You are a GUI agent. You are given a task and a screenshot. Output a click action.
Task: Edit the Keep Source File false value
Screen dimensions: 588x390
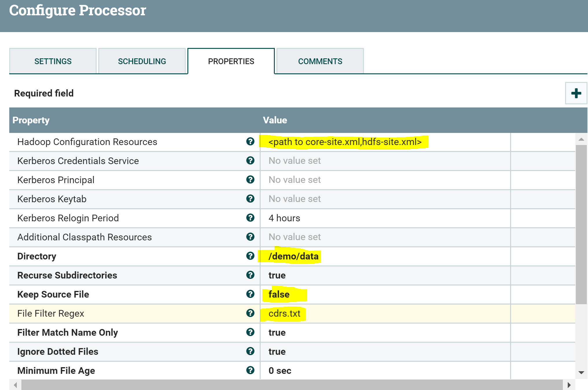pos(279,294)
